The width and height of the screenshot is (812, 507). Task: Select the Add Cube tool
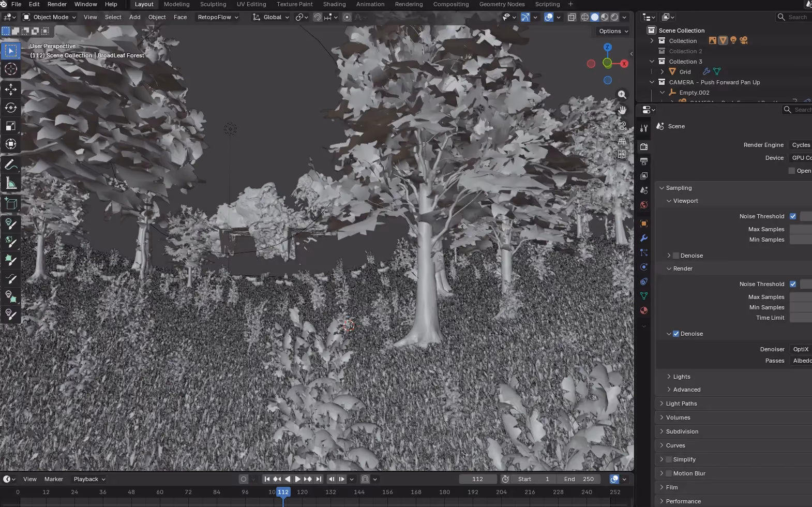(x=11, y=203)
